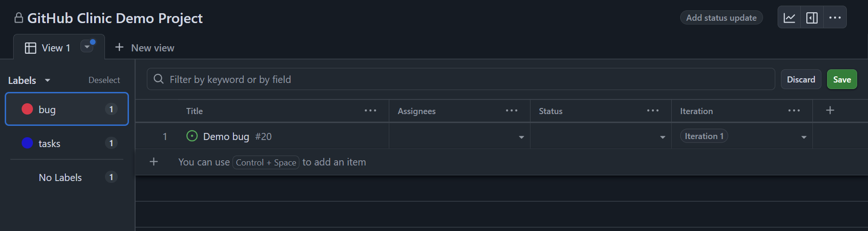The image size is (868, 231).
Task: Expand the Labels slice-by dropdown
Action: [48, 81]
